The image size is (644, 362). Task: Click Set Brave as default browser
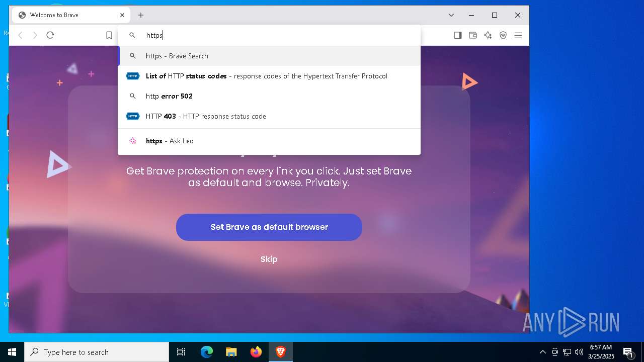pos(269,227)
